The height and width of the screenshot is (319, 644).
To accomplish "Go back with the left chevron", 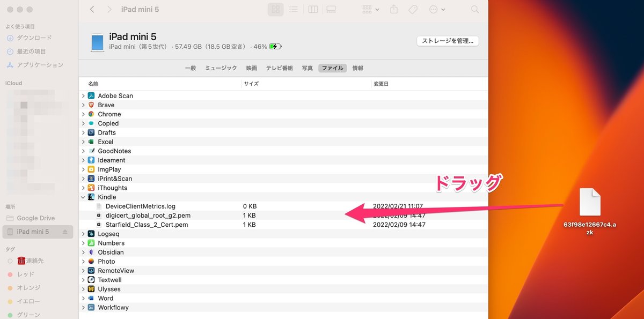I will [x=92, y=10].
